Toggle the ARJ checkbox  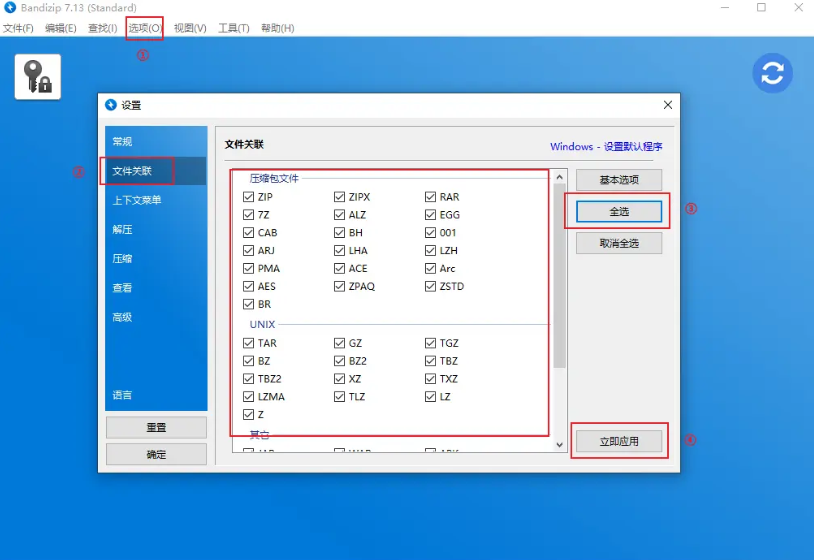point(248,250)
